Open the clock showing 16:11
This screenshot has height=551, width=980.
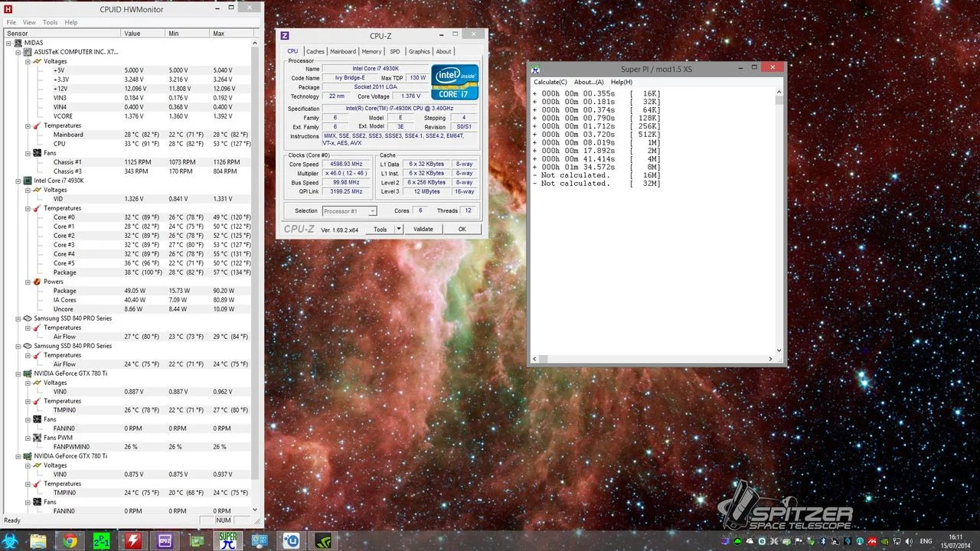tap(955, 541)
